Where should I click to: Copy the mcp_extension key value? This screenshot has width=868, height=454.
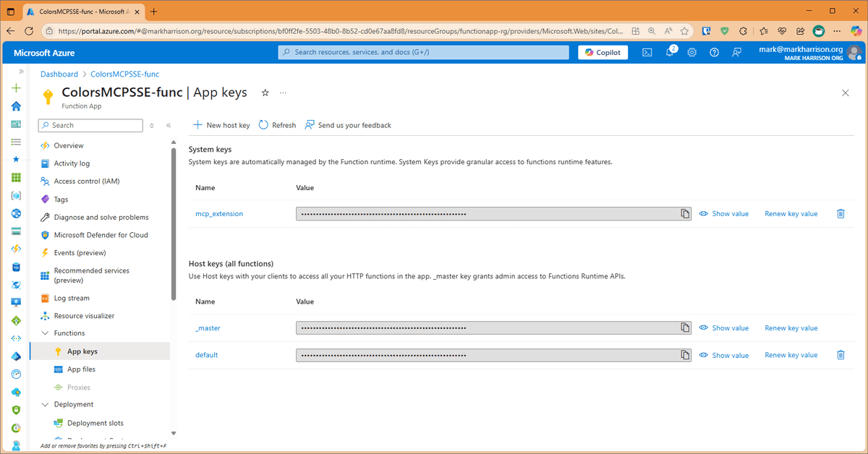(x=684, y=213)
